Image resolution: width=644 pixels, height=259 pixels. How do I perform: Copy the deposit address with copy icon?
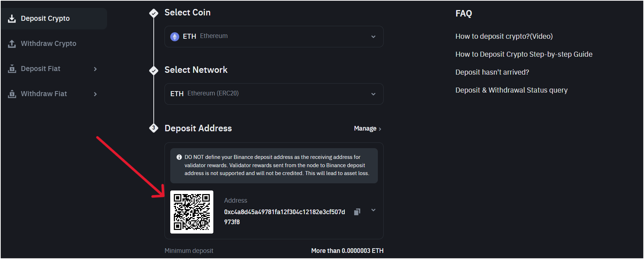(357, 212)
